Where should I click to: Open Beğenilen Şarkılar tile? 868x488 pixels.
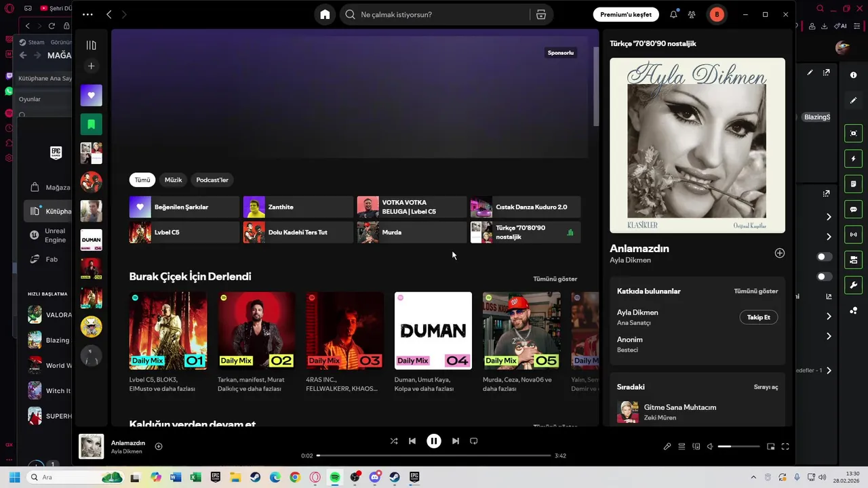[184, 207]
